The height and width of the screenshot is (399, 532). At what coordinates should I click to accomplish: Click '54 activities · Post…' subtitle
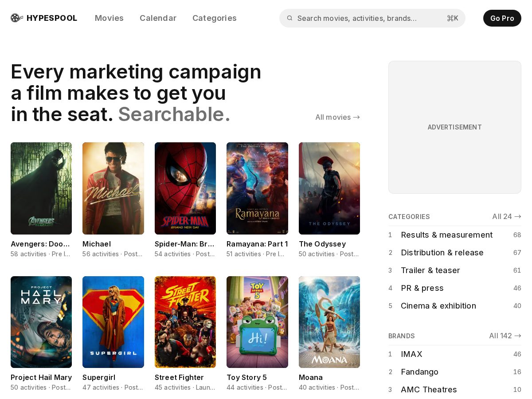point(185,254)
